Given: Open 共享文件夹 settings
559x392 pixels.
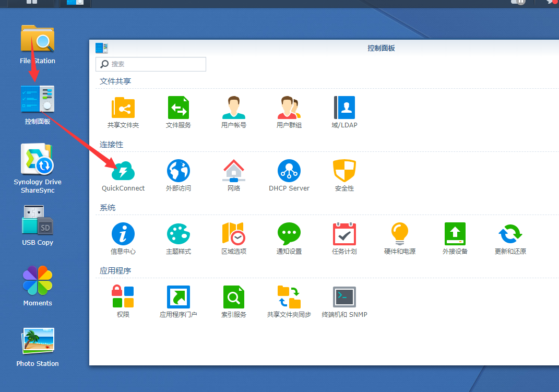Looking at the screenshot, I should point(123,112).
